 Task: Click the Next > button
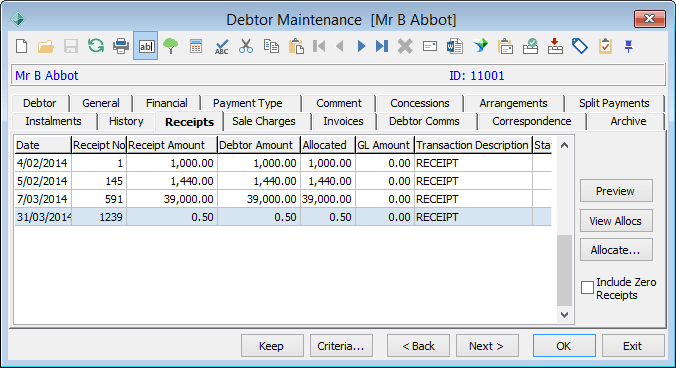click(487, 346)
